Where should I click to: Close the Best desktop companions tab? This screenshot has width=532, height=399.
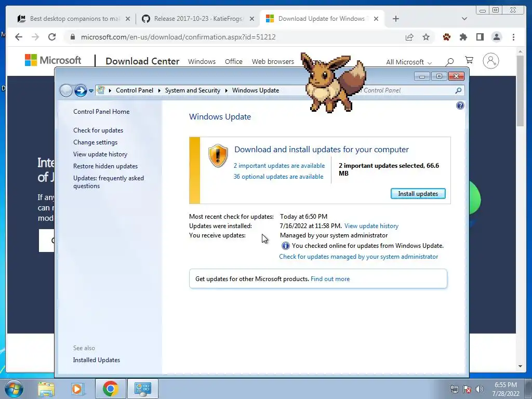128,19
